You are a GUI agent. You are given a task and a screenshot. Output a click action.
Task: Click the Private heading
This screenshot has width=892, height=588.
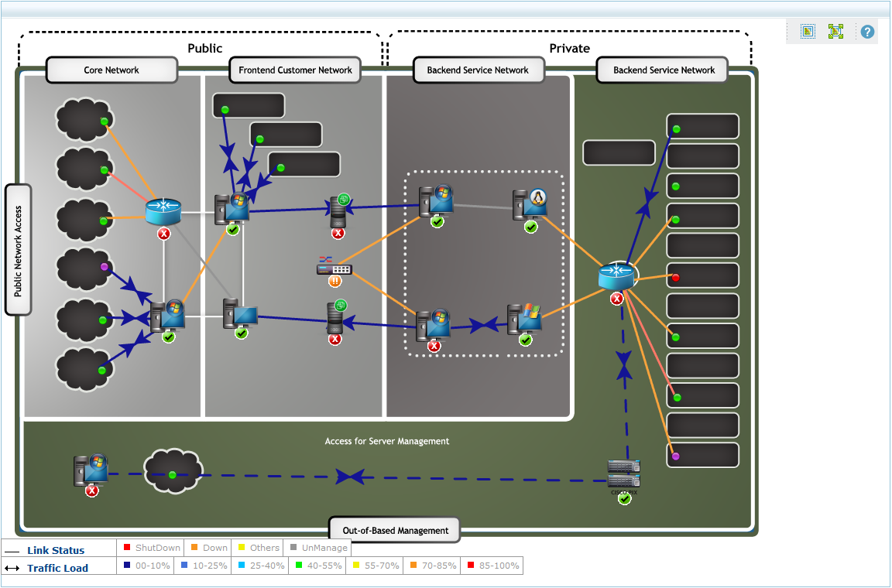pos(569,48)
